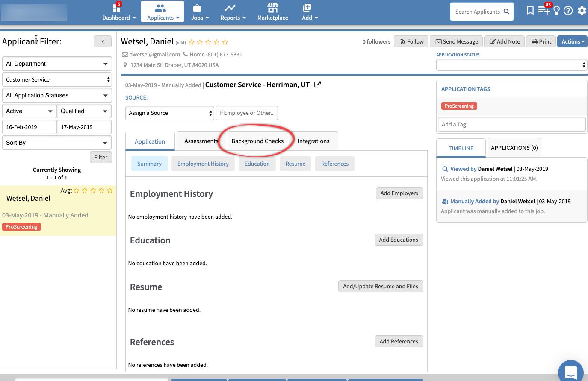Screen dimensions: 588x381
Task: Open job posting external link icon
Action: click(317, 85)
